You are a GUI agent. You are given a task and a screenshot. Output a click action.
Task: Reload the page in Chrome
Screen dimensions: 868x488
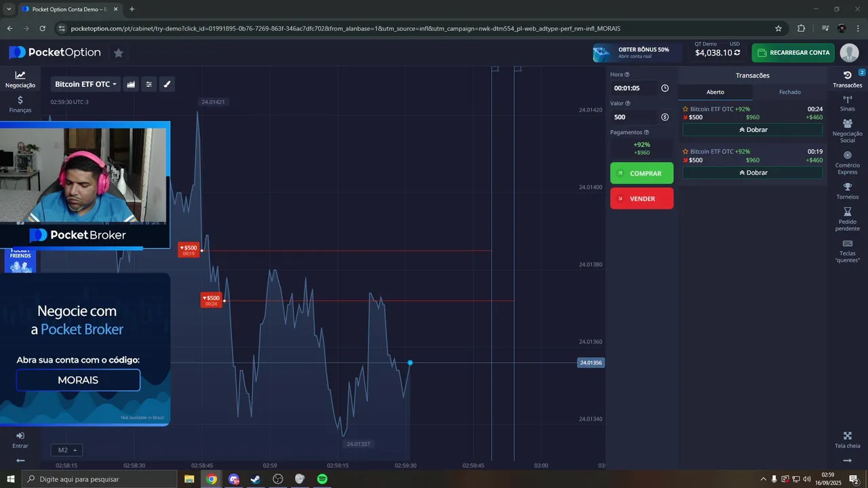[x=43, y=28]
